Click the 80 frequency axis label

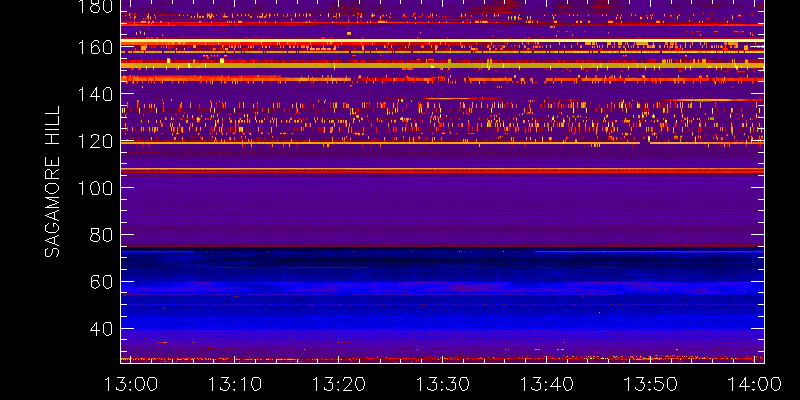(x=101, y=235)
